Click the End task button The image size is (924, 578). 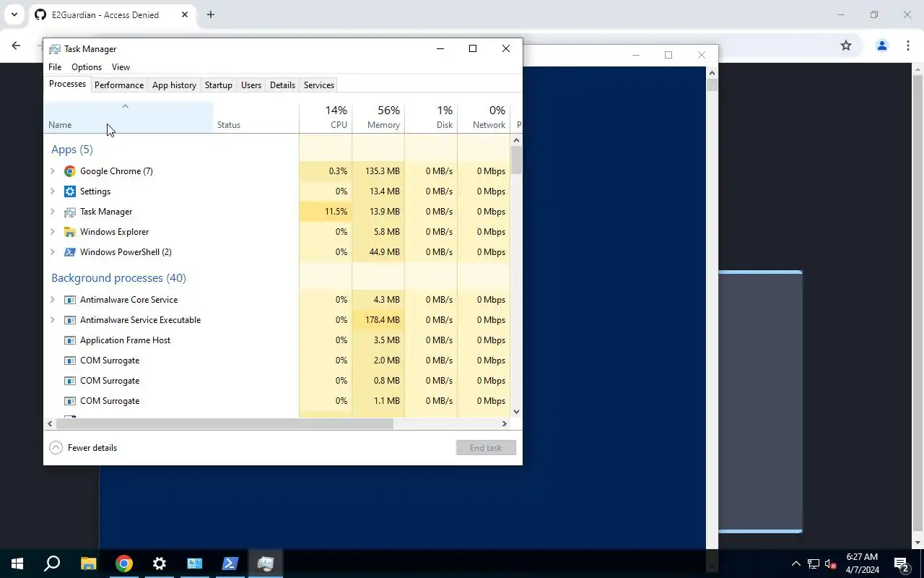point(486,448)
